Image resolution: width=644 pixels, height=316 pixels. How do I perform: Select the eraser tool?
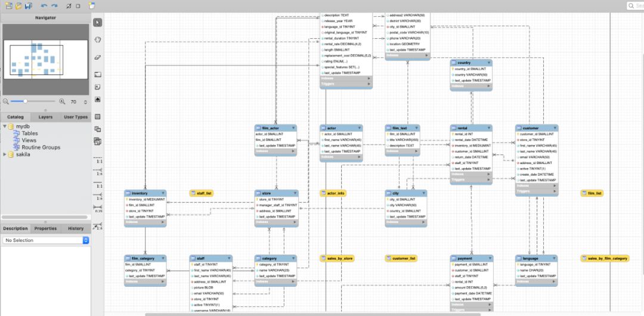98,58
